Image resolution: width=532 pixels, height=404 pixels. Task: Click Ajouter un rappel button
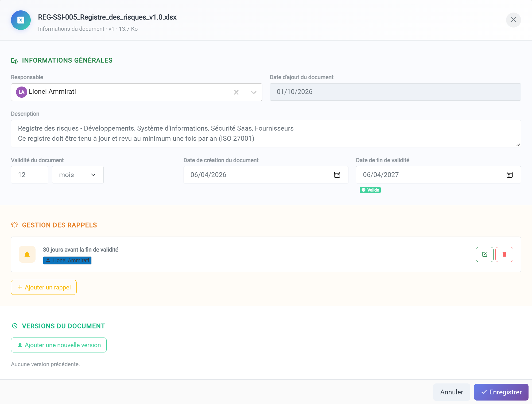(x=44, y=287)
